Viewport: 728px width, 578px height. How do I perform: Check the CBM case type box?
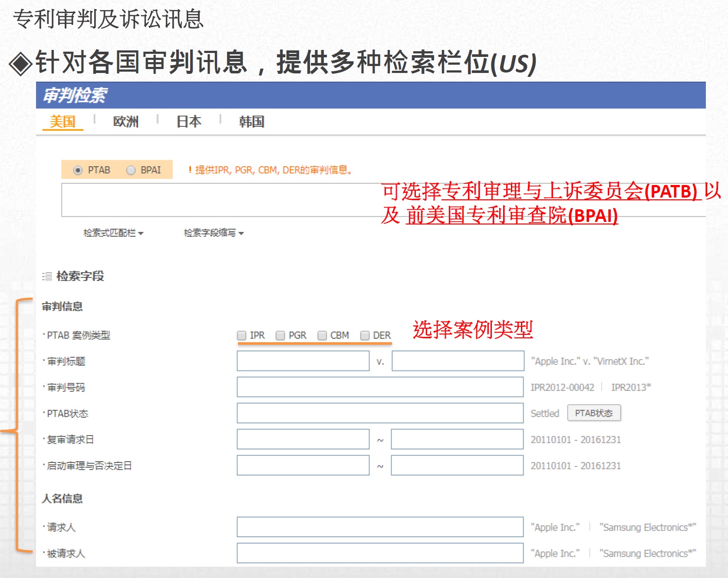[x=322, y=336]
